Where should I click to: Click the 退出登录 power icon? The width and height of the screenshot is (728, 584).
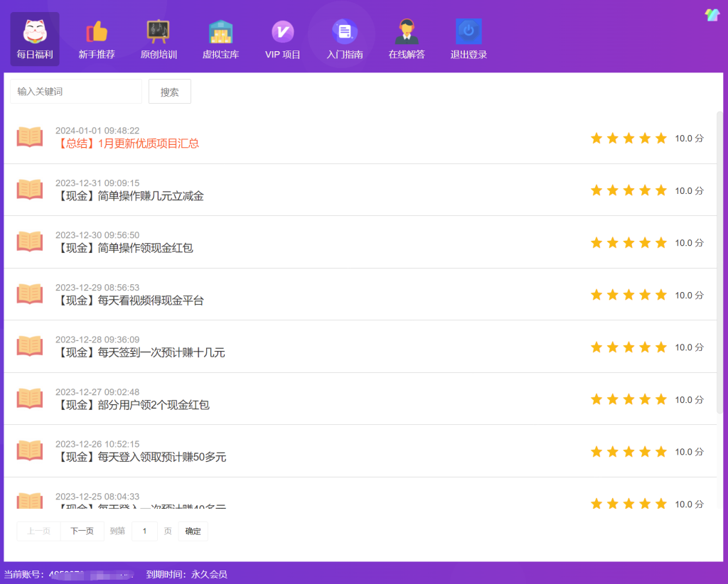pos(469,32)
